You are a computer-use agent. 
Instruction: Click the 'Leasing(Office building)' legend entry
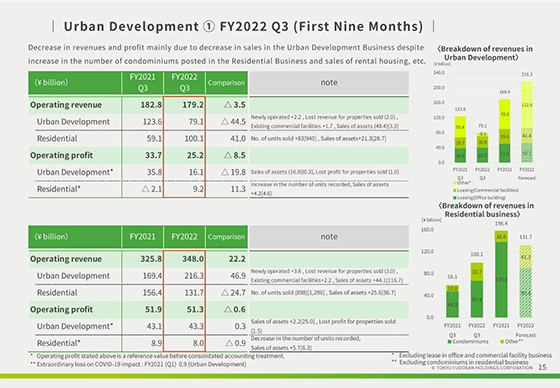pos(480,198)
